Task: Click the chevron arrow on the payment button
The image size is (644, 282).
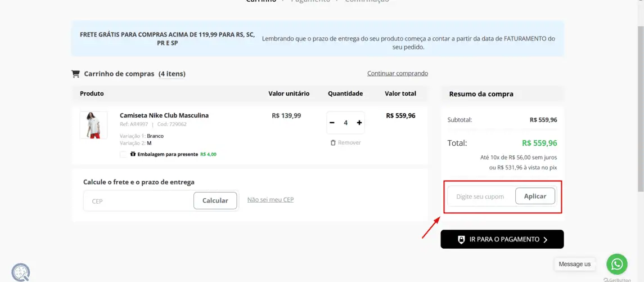Action: pyautogui.click(x=546, y=240)
